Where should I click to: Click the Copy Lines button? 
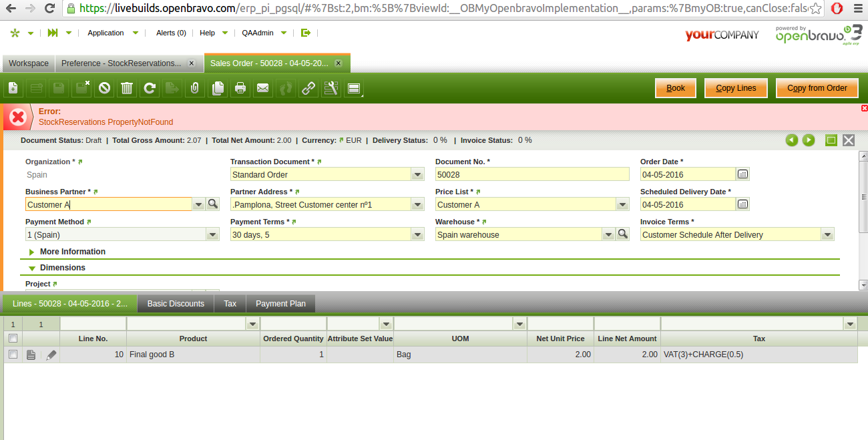[736, 88]
